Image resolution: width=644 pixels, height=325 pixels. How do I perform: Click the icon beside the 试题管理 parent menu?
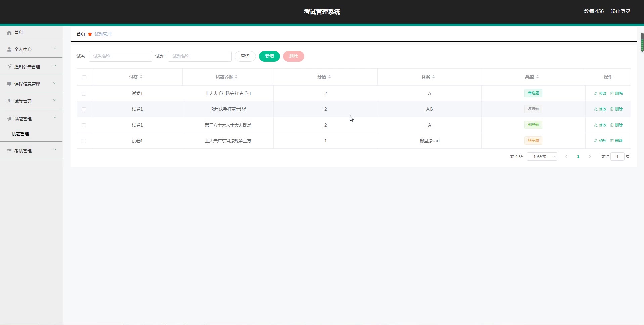(9, 119)
